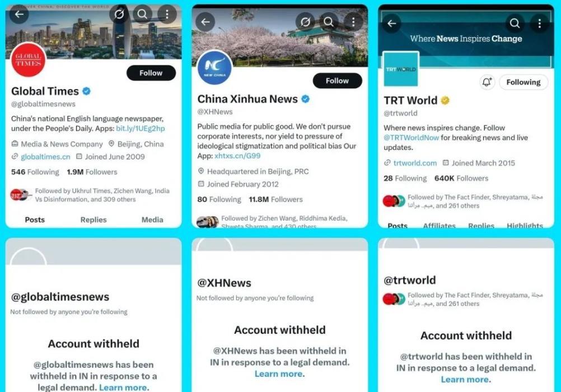The image size is (561, 392).
Task: Click Learn more under @XHNews withheld notice
Action: [279, 374]
